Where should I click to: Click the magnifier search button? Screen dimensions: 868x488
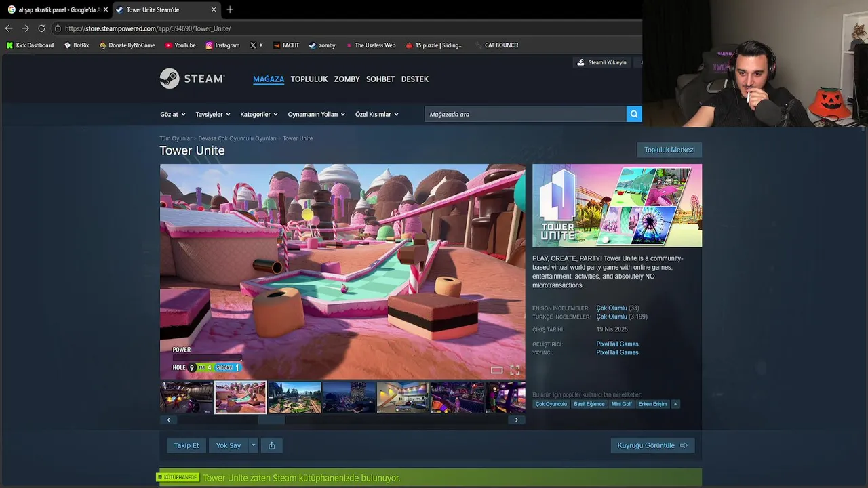[634, 114]
